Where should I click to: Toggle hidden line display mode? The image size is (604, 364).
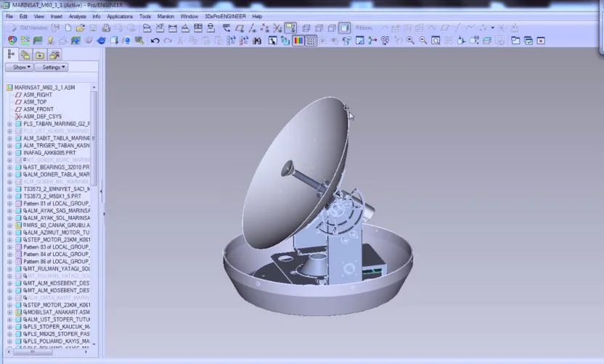pyautogui.click(x=319, y=28)
